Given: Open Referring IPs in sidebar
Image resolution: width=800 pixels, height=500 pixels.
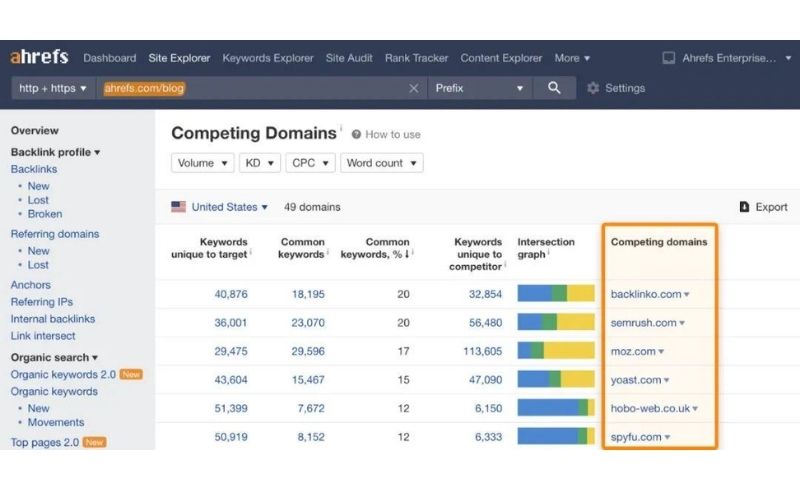Looking at the screenshot, I should [x=42, y=302].
